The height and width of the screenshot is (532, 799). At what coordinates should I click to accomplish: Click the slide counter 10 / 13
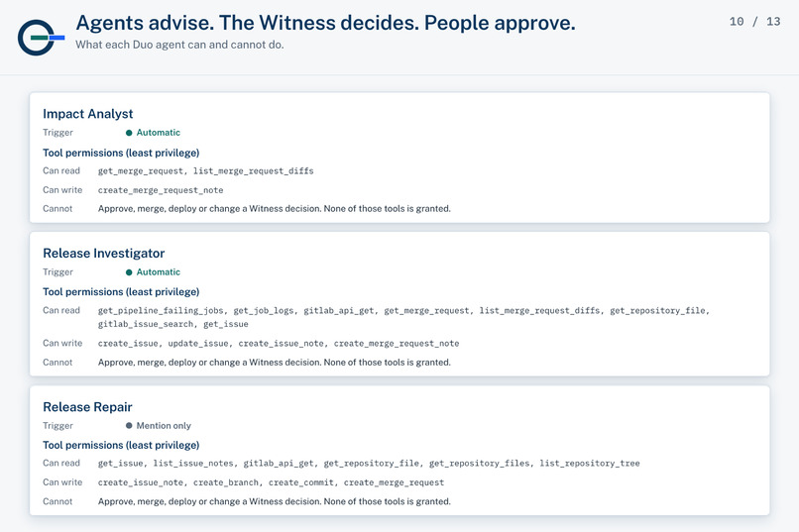pyautogui.click(x=754, y=22)
